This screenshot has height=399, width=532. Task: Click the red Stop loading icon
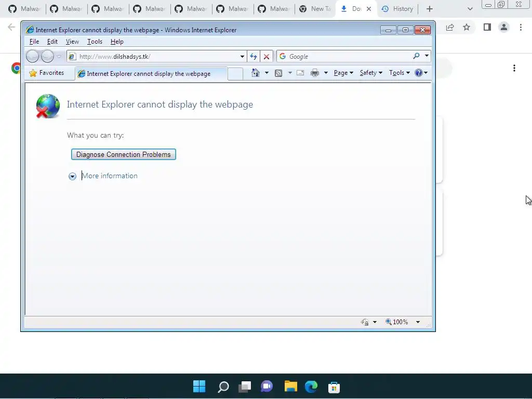pyautogui.click(x=267, y=56)
